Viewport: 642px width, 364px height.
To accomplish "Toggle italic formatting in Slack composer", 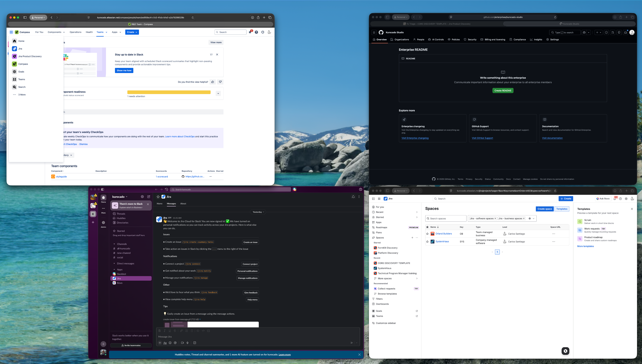I will point(165,330).
